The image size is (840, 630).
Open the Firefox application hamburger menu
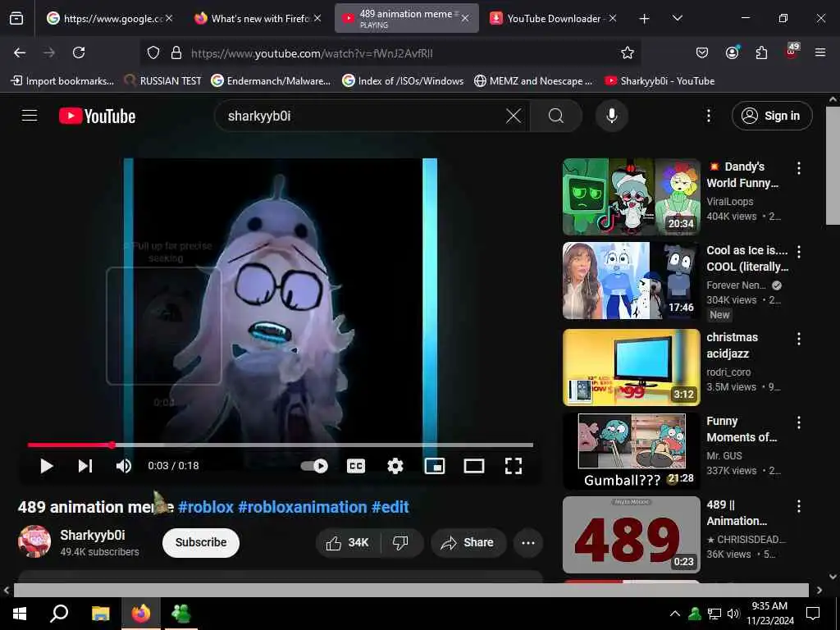pyautogui.click(x=820, y=52)
